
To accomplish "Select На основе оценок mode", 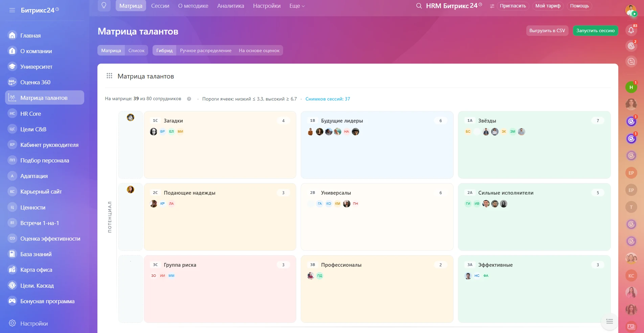I will [259, 50].
